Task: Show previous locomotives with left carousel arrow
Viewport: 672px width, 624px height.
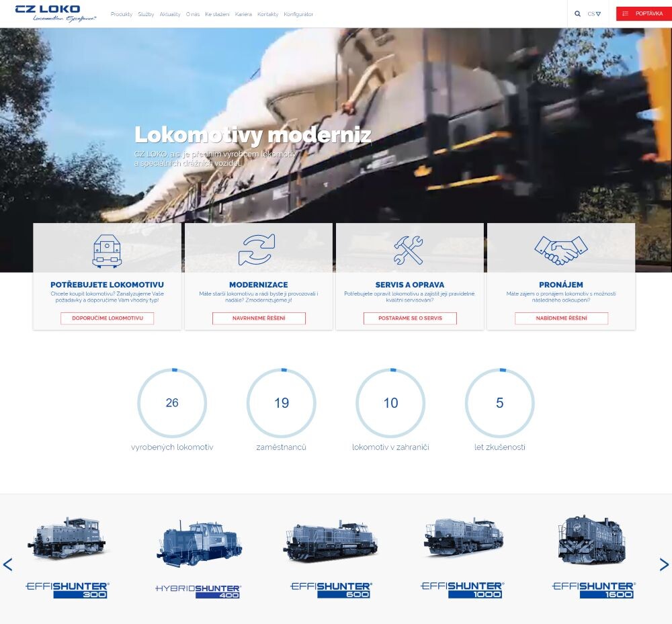Action: click(8, 564)
